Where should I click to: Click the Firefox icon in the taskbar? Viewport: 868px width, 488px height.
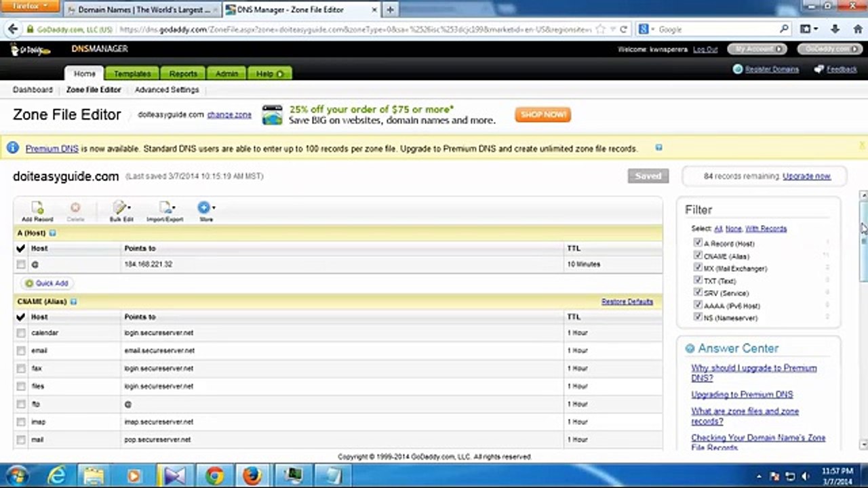click(252, 476)
